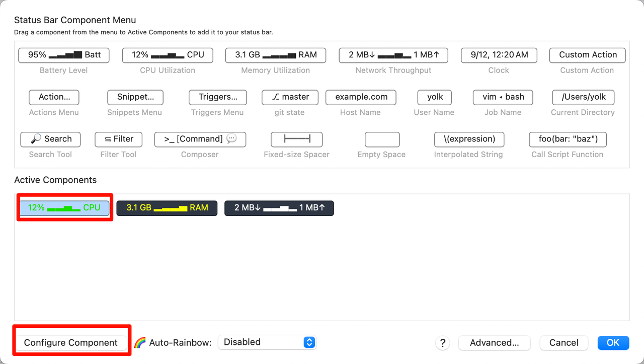The width and height of the screenshot is (644, 364).
Task: Open the Auto-Rainbow dropdown
Action: 267,342
